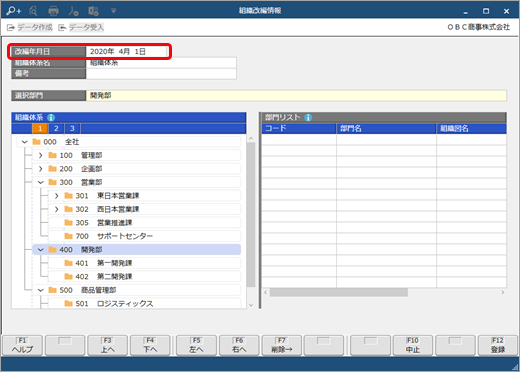The image size is (520, 372).
Task: Expand the 100 管理部 node
Action: click(x=40, y=155)
